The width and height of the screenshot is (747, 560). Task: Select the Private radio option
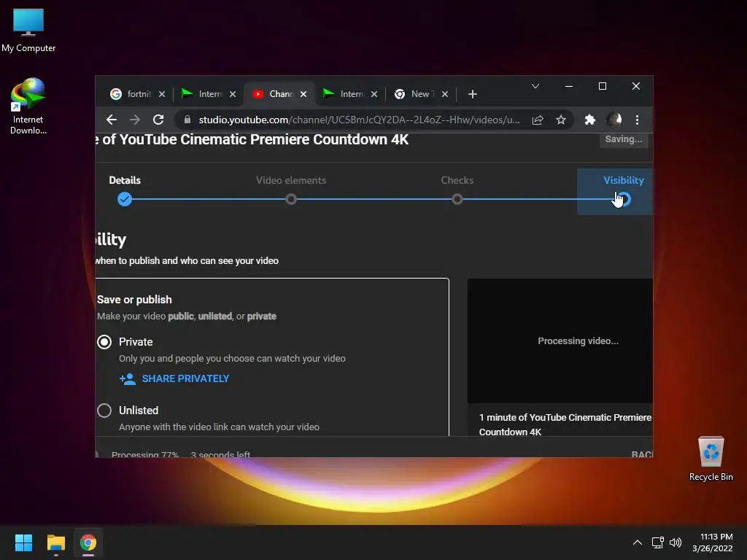104,342
